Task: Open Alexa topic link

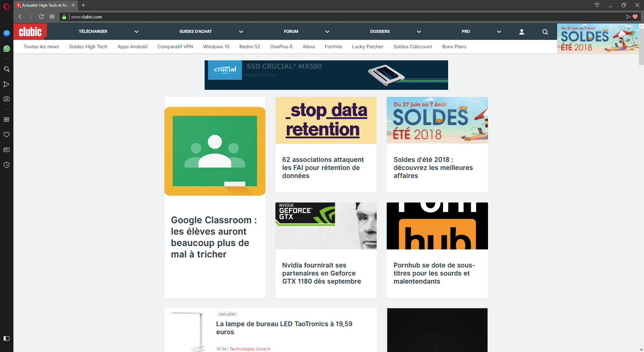Action: pyautogui.click(x=309, y=47)
